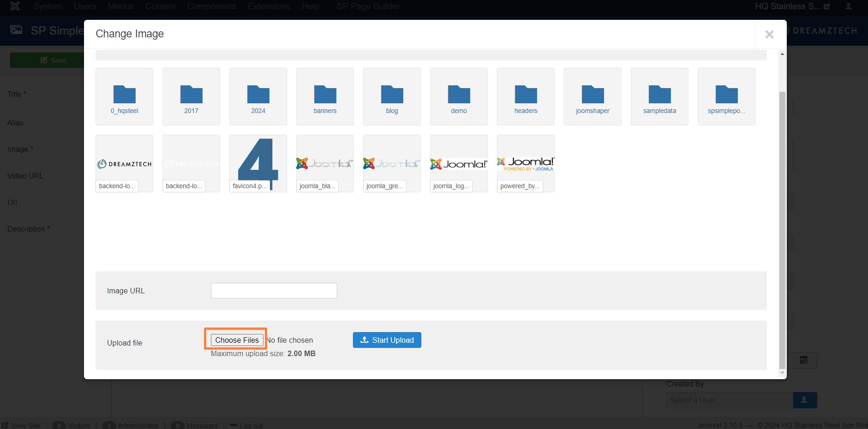Open the Menus menu in the top bar
This screenshot has height=429, width=868.
(120, 6)
